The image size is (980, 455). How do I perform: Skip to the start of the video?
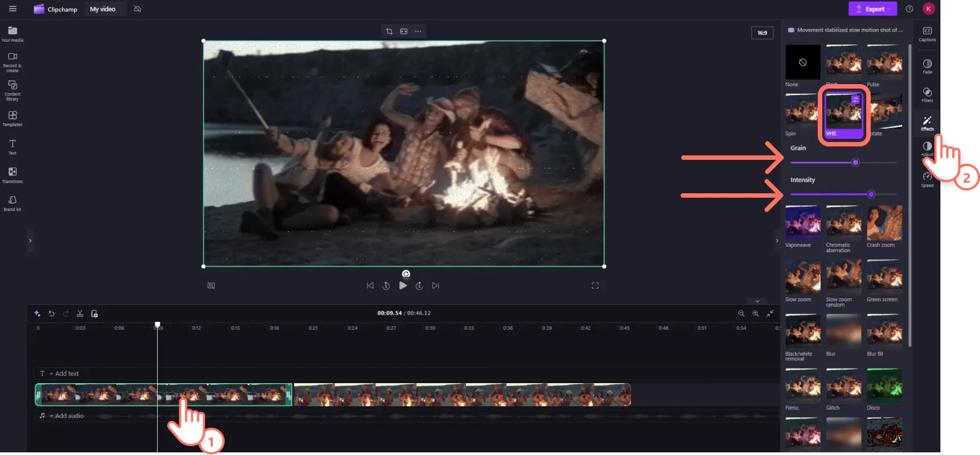[370, 286]
